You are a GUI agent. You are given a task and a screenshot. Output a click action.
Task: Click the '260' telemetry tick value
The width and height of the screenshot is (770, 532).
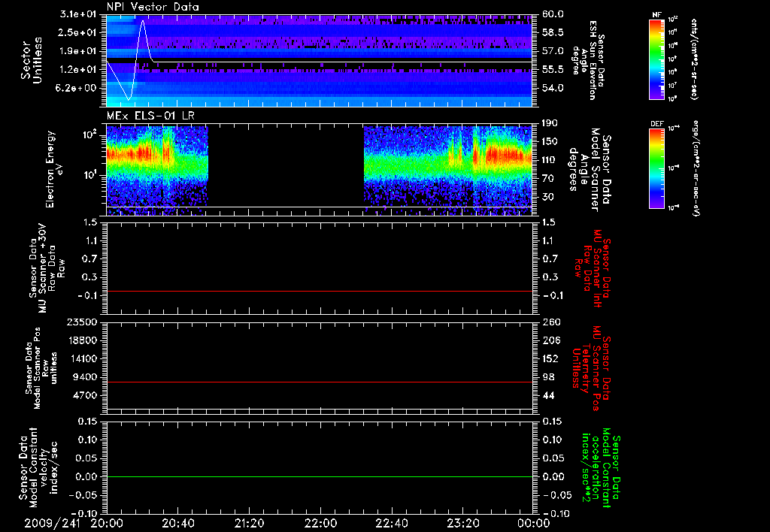coord(550,322)
